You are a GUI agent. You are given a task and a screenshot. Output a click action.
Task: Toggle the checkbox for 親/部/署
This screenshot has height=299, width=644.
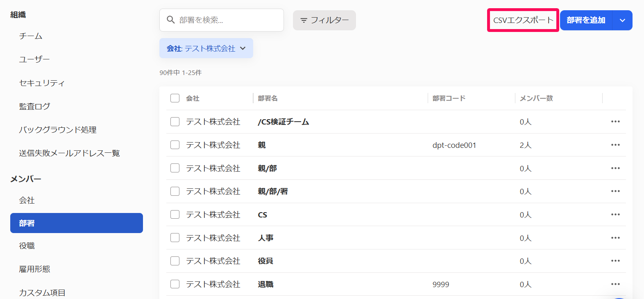175,191
